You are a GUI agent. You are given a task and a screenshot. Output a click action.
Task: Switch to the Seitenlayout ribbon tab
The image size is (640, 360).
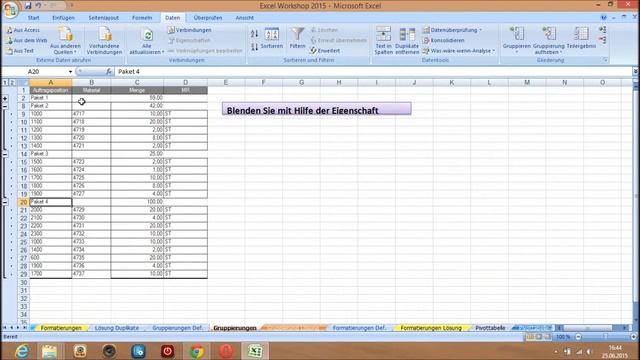(x=103, y=18)
